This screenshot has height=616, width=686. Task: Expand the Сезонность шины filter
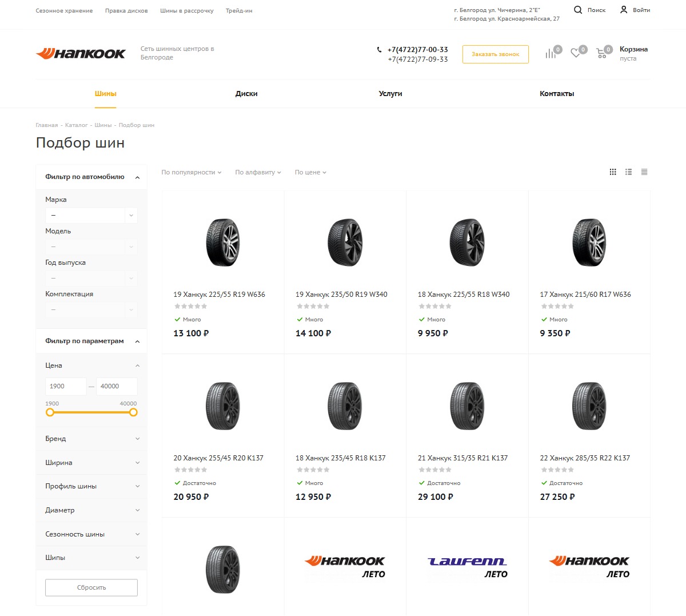[x=91, y=534]
